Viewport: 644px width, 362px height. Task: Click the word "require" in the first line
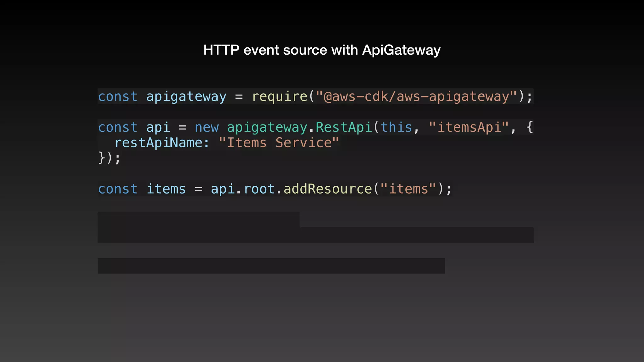(x=280, y=96)
